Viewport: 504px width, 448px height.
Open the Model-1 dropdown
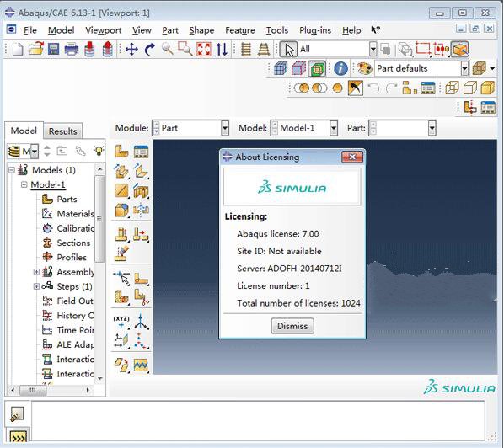[333, 128]
